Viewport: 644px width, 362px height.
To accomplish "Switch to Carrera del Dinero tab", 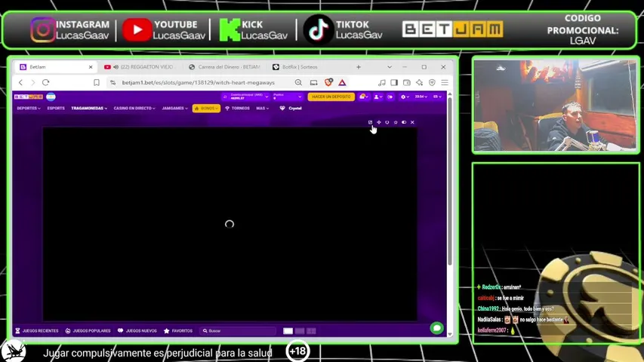I will tap(225, 67).
